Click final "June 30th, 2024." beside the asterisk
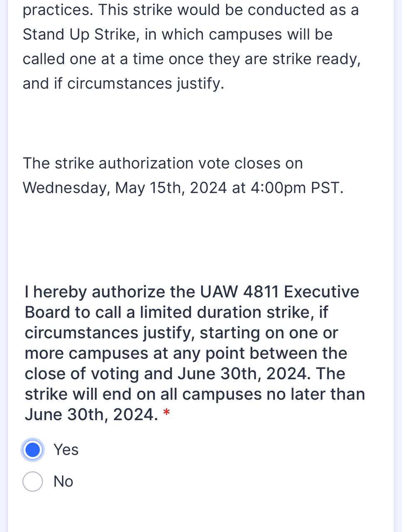402x532 pixels. click(x=91, y=414)
